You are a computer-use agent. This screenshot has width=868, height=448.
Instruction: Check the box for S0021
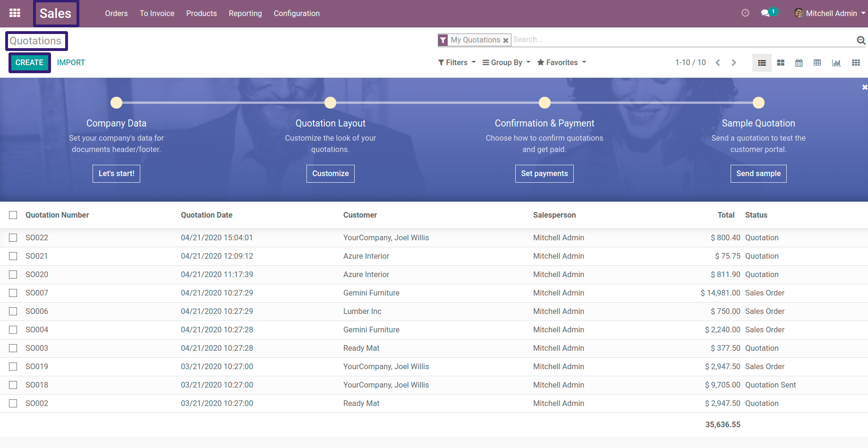(x=13, y=256)
